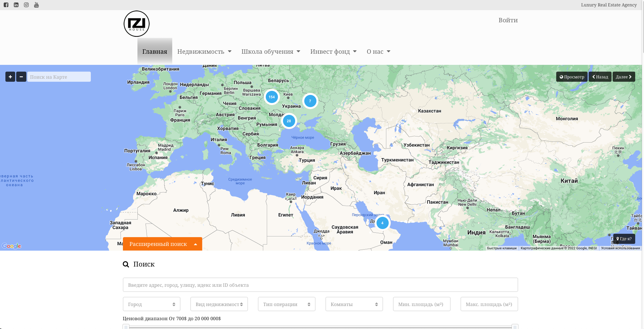644x329 pixels.
Task: Open the Город select dropdown
Action: tap(152, 304)
